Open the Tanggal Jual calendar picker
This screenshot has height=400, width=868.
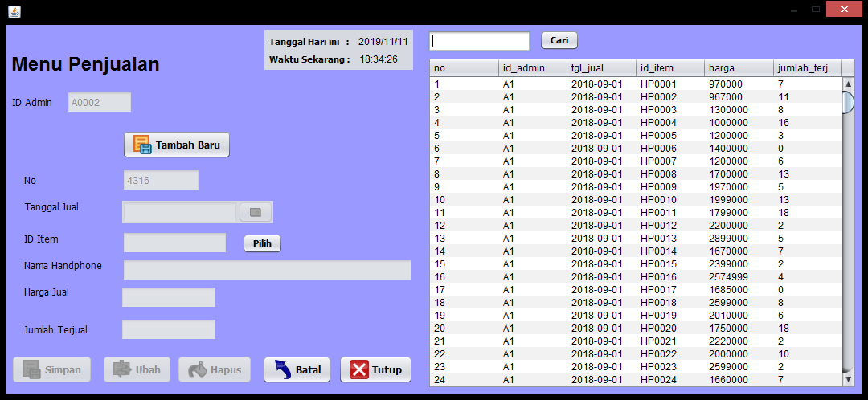pyautogui.click(x=256, y=212)
